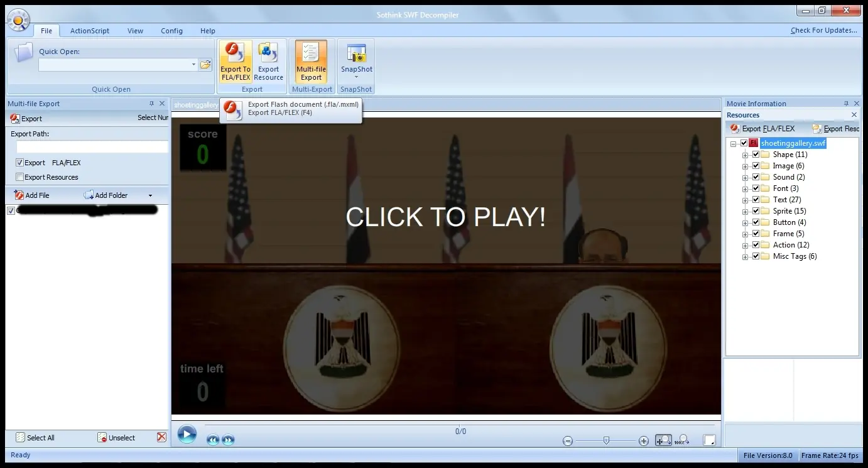Select the fit-to-window zoom icon
Image resolution: width=868 pixels, height=468 pixels.
point(663,440)
